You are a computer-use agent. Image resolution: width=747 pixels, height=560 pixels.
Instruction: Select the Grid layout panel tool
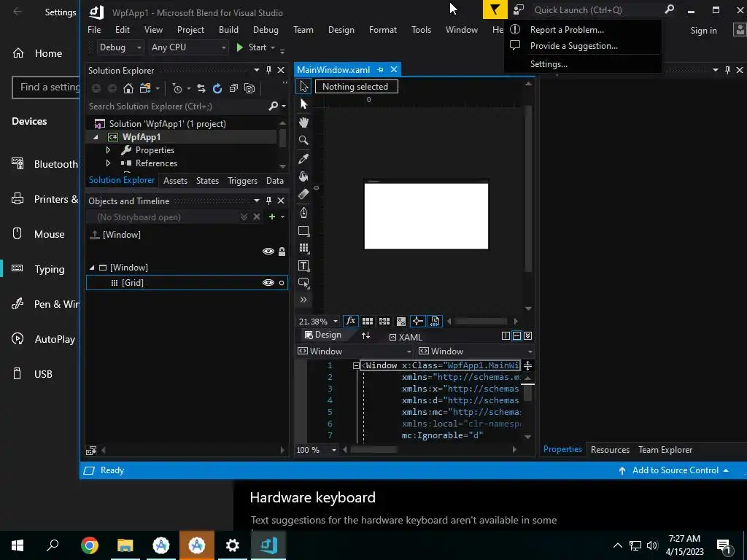[x=303, y=248]
